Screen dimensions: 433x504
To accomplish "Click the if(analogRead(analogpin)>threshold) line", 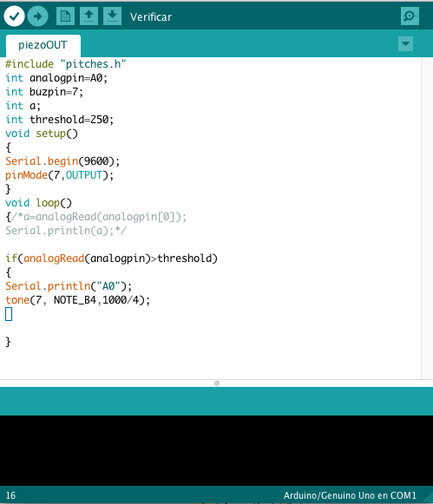I will tap(112, 259).
